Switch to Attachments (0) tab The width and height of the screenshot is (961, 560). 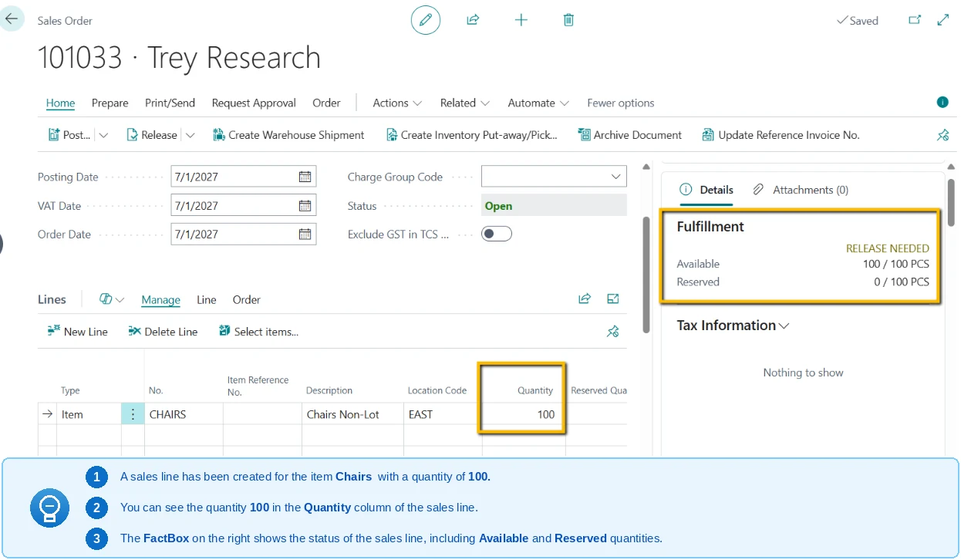[801, 190]
